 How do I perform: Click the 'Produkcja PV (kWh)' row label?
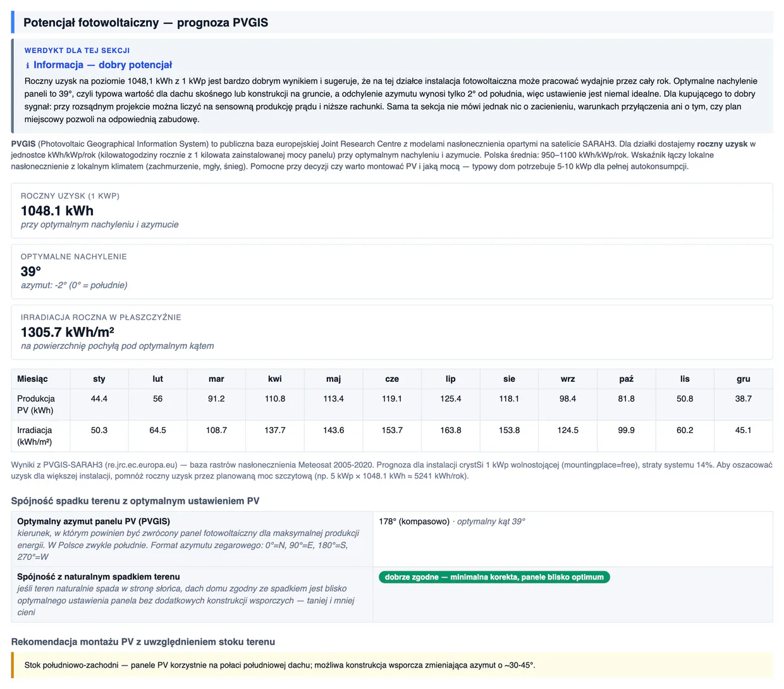[x=36, y=405]
